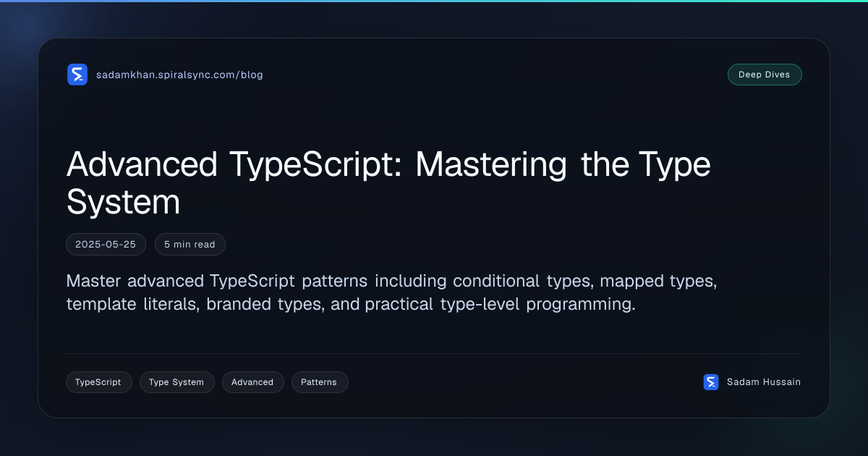Select the Type System tag
Screen dimensions: 868x456
(x=176, y=382)
